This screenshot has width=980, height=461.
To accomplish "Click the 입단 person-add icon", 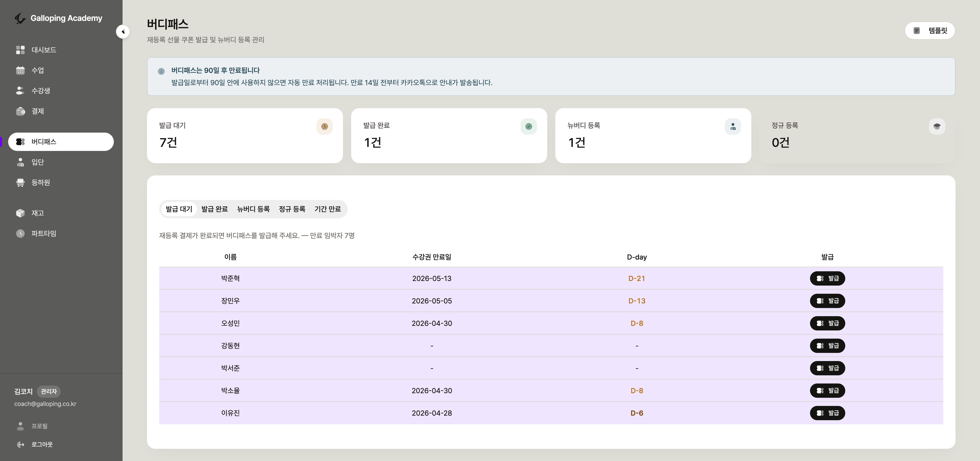I will 21,162.
